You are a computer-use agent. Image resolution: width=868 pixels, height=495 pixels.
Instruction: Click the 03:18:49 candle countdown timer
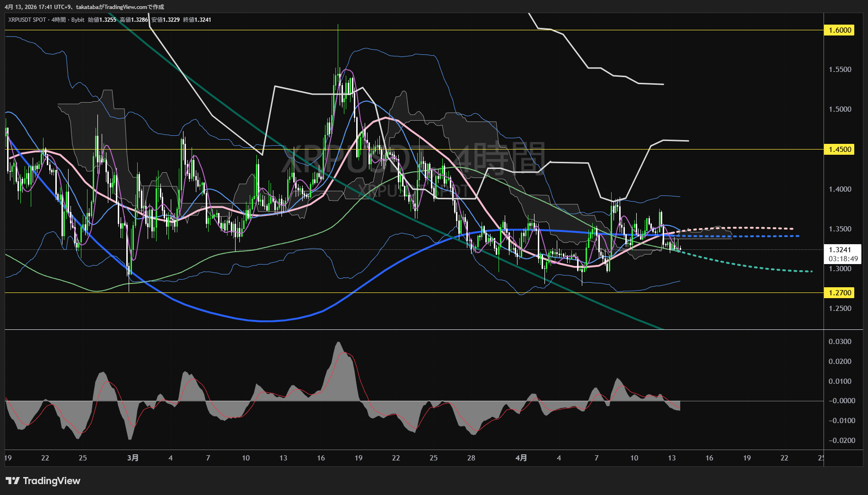point(843,259)
